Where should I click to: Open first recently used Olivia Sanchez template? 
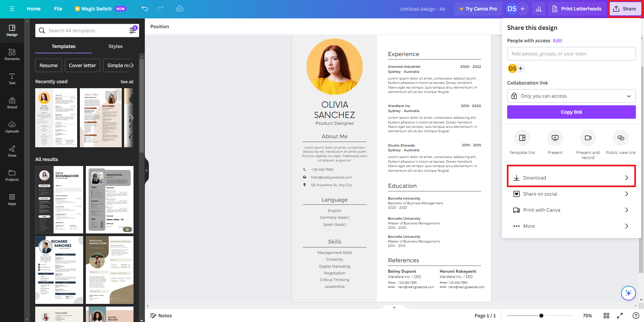(56, 118)
